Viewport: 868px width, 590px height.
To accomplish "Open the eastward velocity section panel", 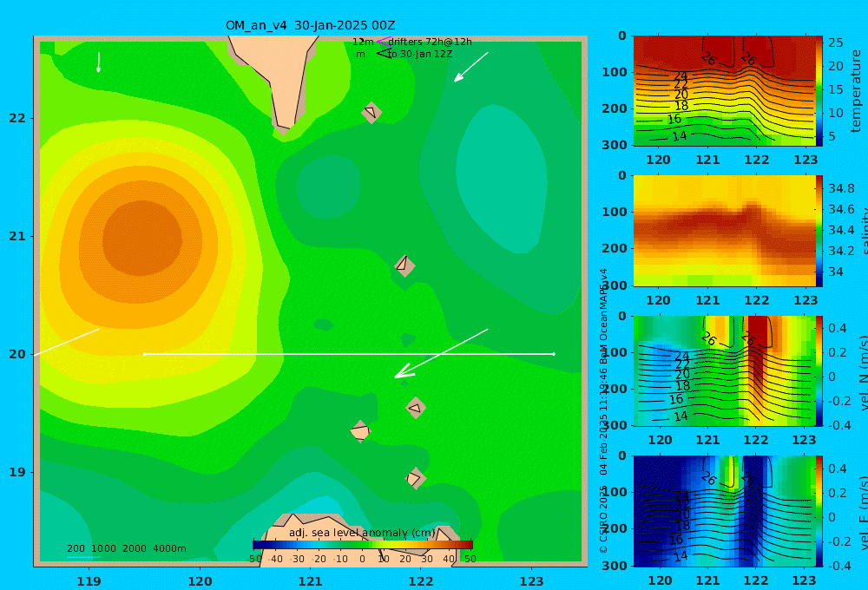I will 724,511.
